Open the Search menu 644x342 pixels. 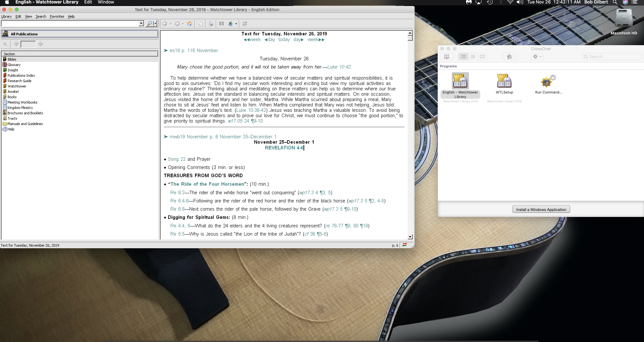(41, 16)
